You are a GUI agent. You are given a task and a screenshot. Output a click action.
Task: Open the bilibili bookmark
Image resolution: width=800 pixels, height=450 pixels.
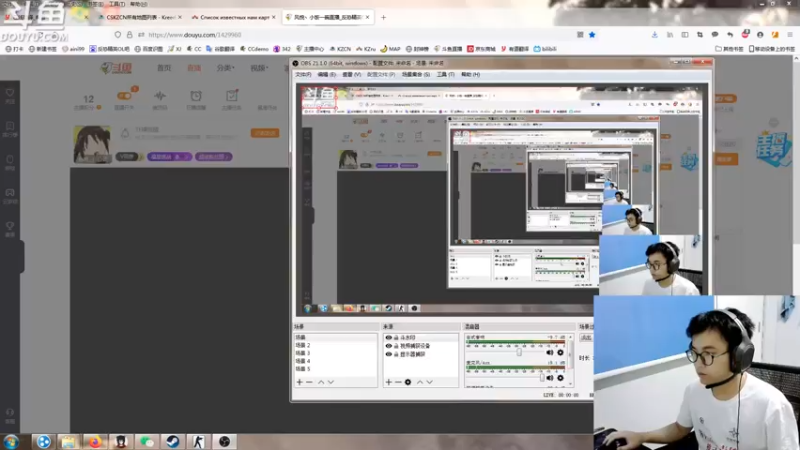coord(545,49)
